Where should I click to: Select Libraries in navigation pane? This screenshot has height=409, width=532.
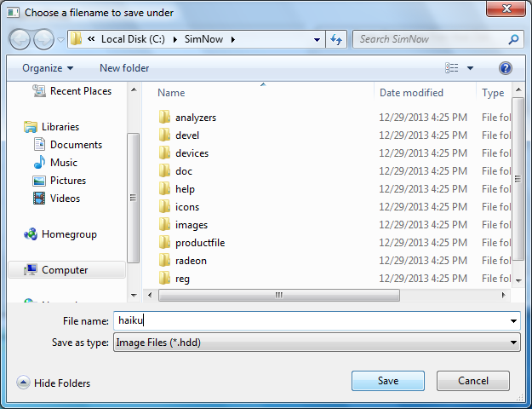tap(60, 127)
